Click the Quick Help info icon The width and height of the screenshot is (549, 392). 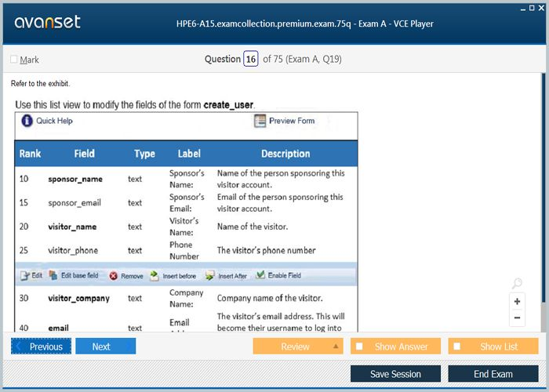(27, 121)
